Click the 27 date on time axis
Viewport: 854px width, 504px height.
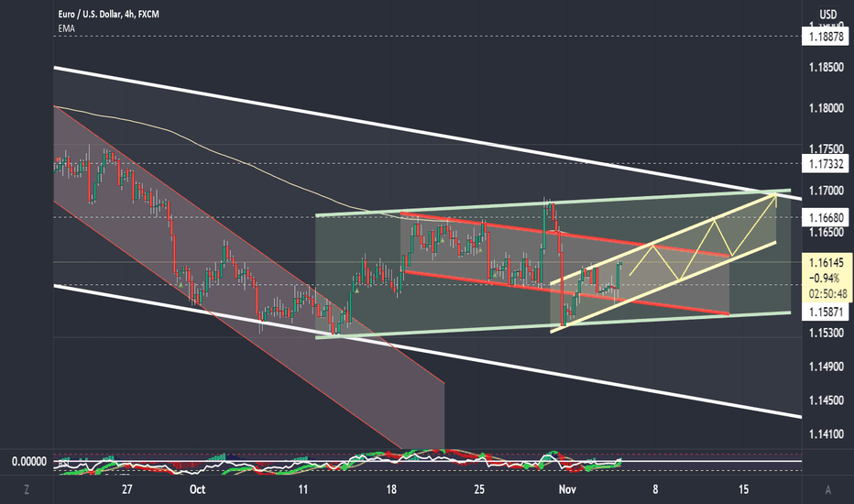point(126,489)
